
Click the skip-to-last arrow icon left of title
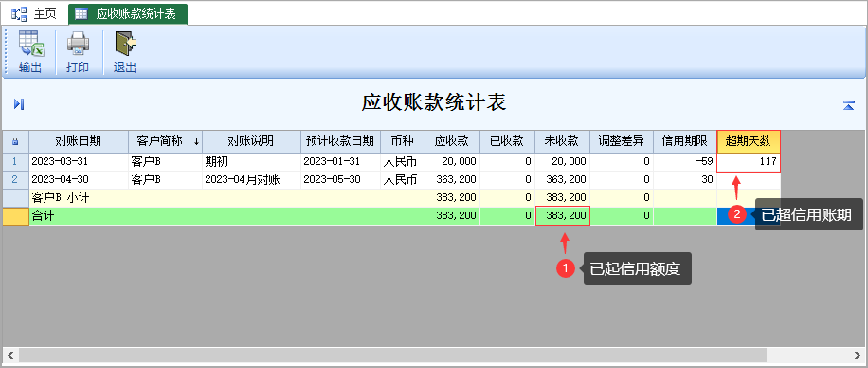click(19, 103)
